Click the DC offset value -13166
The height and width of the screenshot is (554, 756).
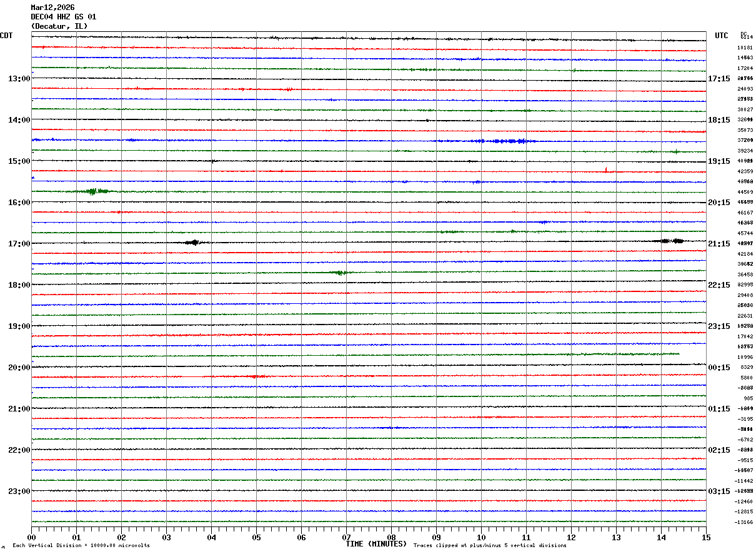point(744,522)
